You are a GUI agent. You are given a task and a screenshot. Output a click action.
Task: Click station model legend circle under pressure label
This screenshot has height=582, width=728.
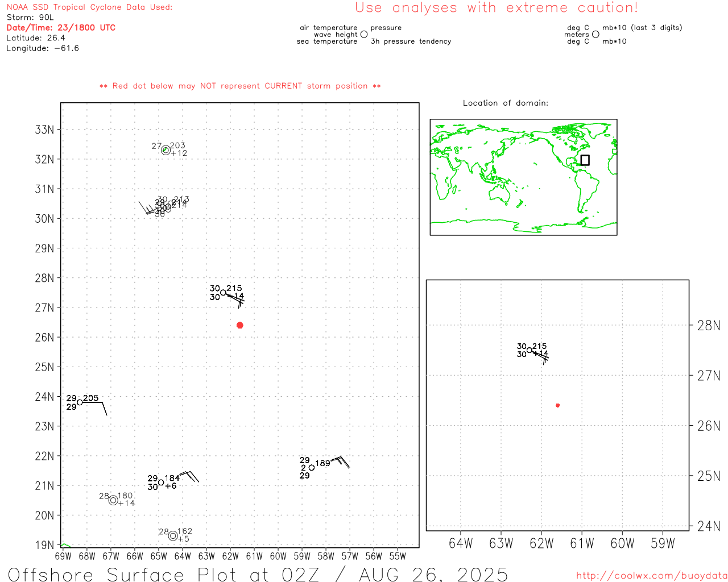click(364, 34)
